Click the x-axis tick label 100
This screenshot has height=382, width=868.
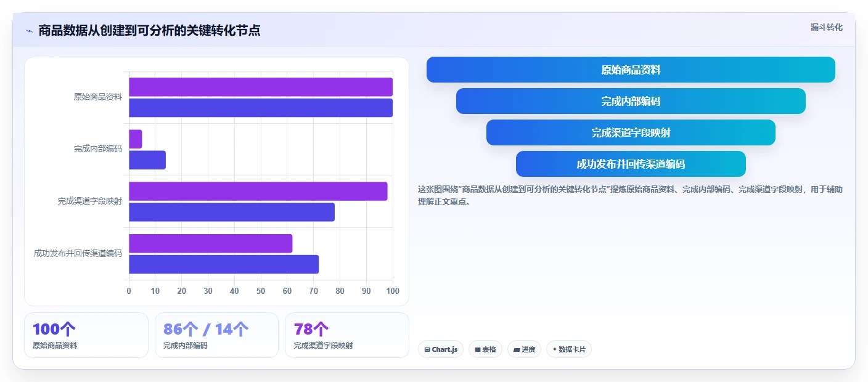point(392,291)
